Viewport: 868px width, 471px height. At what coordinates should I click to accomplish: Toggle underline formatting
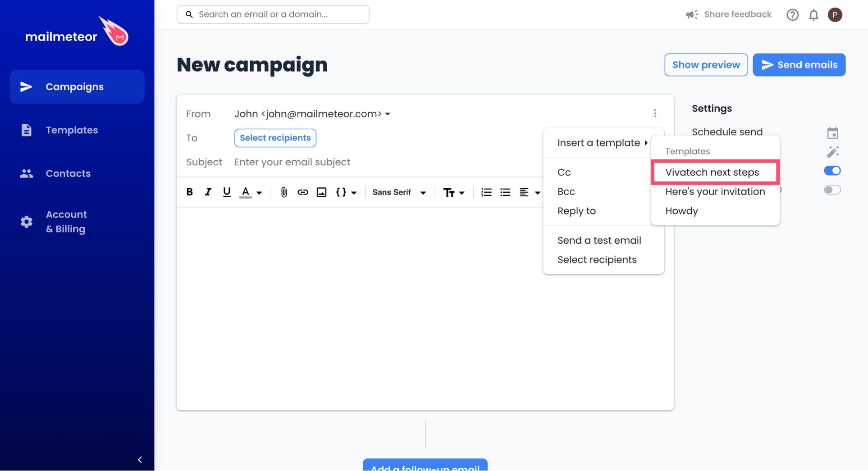227,192
